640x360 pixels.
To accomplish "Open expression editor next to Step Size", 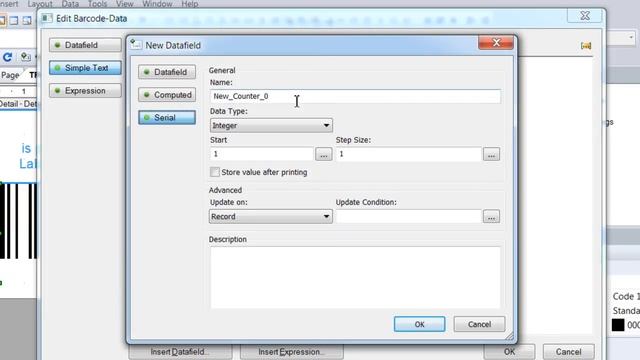I will [491, 154].
